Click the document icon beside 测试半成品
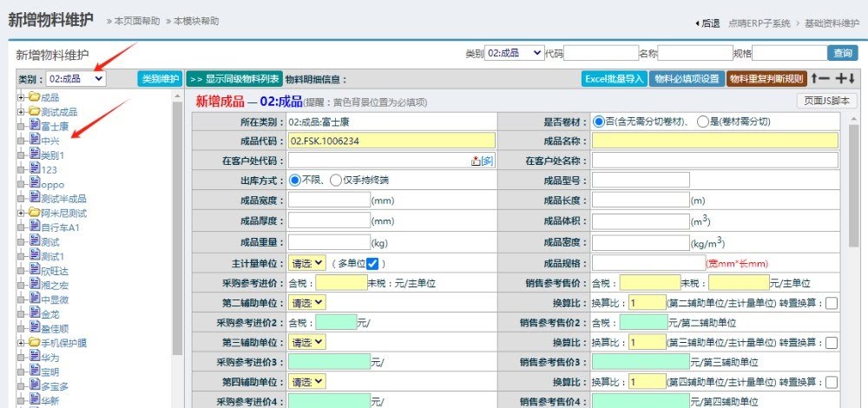The image size is (868, 408). (35, 198)
